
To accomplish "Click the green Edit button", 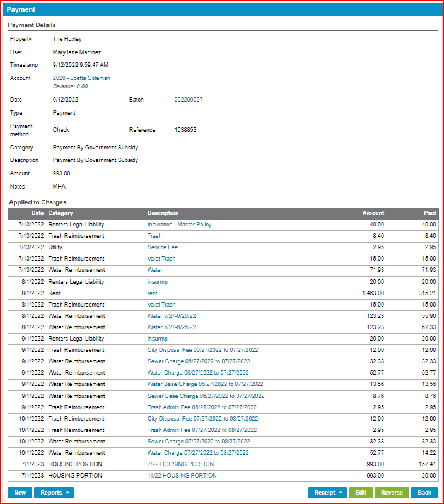I will point(361,493).
